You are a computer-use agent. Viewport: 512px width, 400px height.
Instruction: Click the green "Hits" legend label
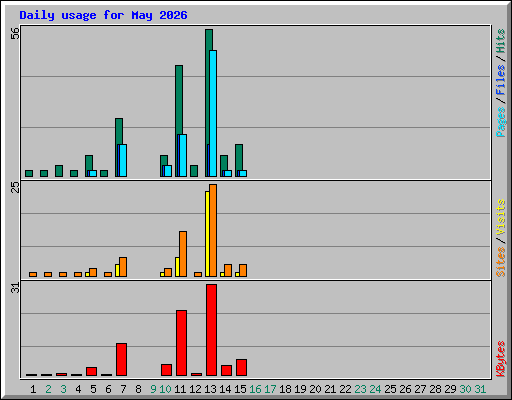500,41
